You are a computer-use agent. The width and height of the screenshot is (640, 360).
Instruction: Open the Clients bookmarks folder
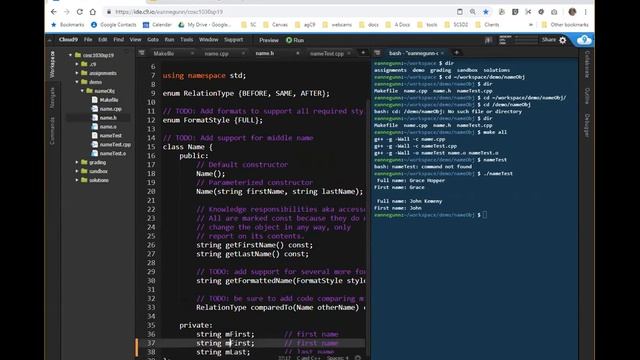[487, 25]
